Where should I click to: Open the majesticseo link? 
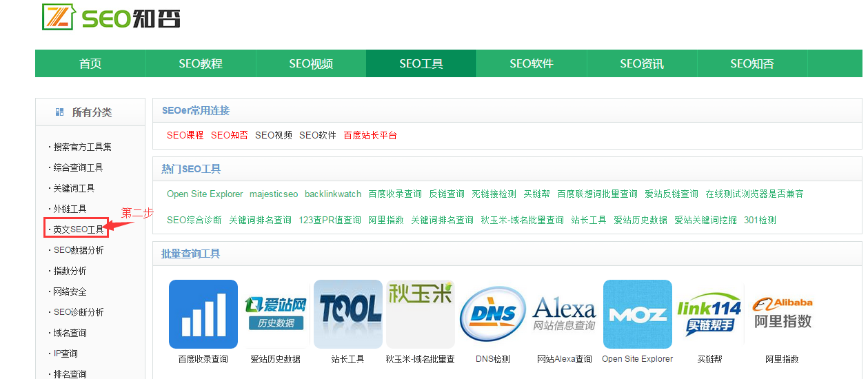(274, 194)
